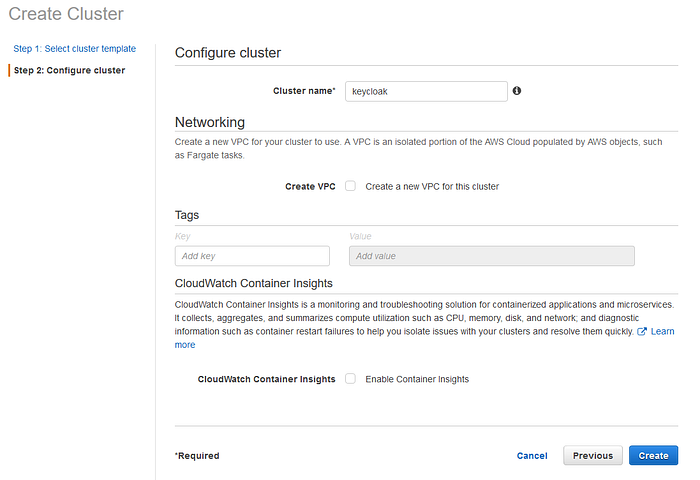
Task: Focus the Cluster name field containing keycloak
Action: [426, 91]
